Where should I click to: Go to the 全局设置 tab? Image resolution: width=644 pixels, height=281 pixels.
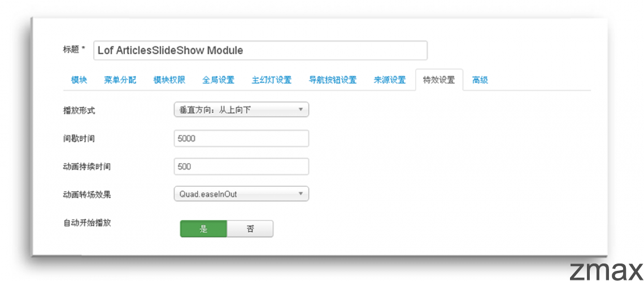[x=218, y=80]
